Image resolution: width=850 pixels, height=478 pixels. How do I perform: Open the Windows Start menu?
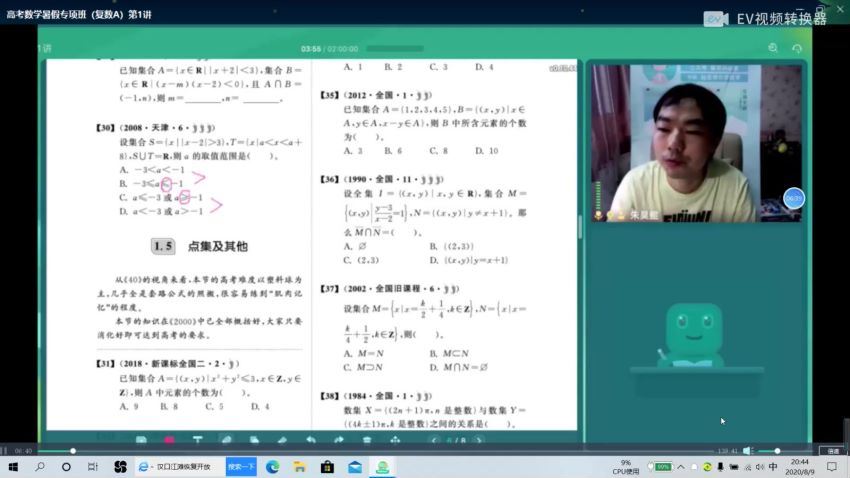tap(13, 467)
